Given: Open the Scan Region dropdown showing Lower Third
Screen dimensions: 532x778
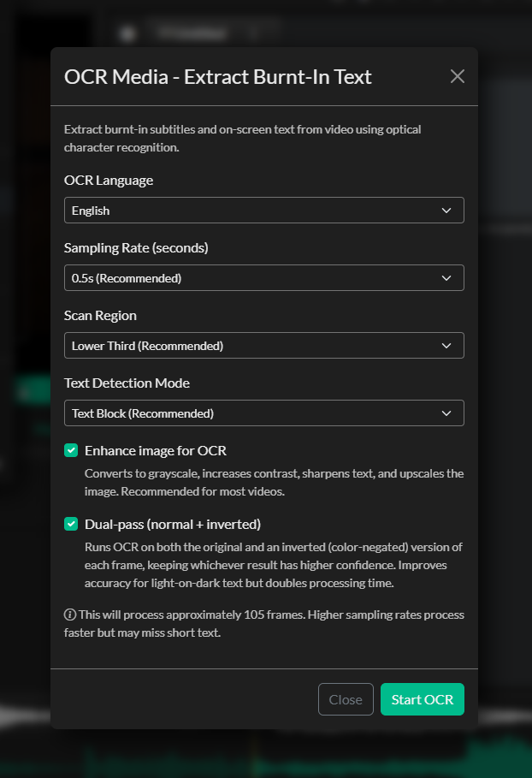Looking at the screenshot, I should point(263,345).
